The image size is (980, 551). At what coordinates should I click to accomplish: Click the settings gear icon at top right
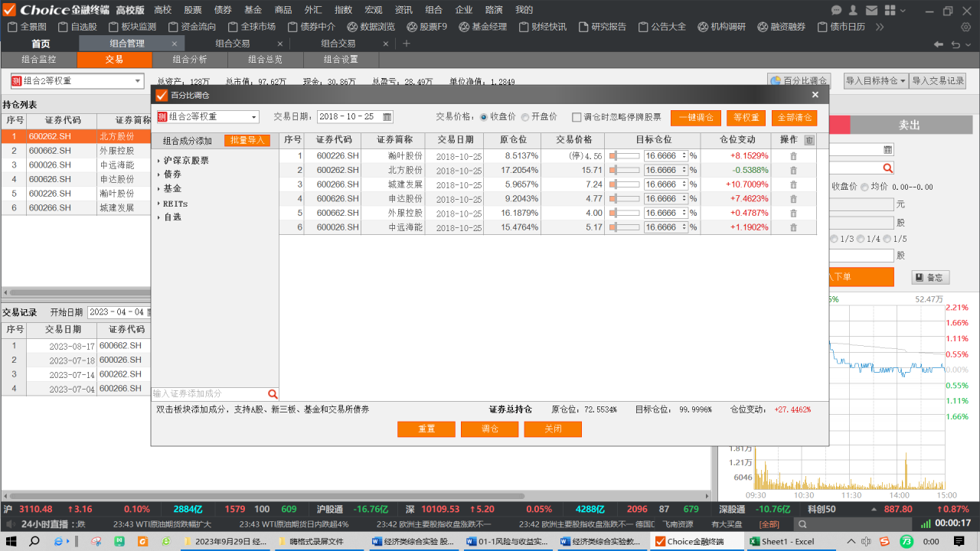pyautogui.click(x=965, y=27)
